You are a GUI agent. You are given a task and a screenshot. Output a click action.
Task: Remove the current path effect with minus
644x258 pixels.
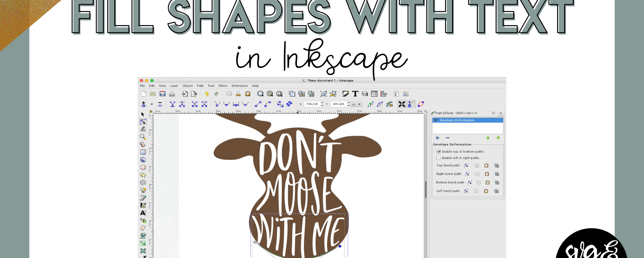pyautogui.click(x=448, y=138)
